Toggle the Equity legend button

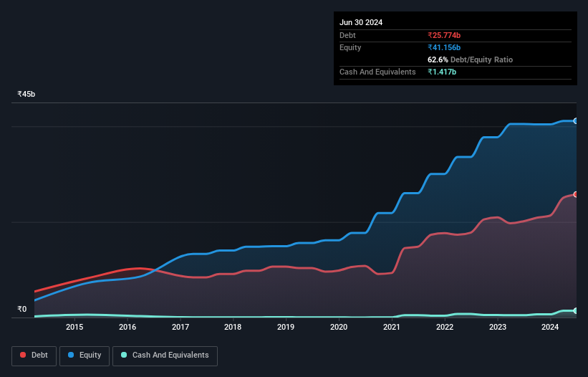click(85, 355)
